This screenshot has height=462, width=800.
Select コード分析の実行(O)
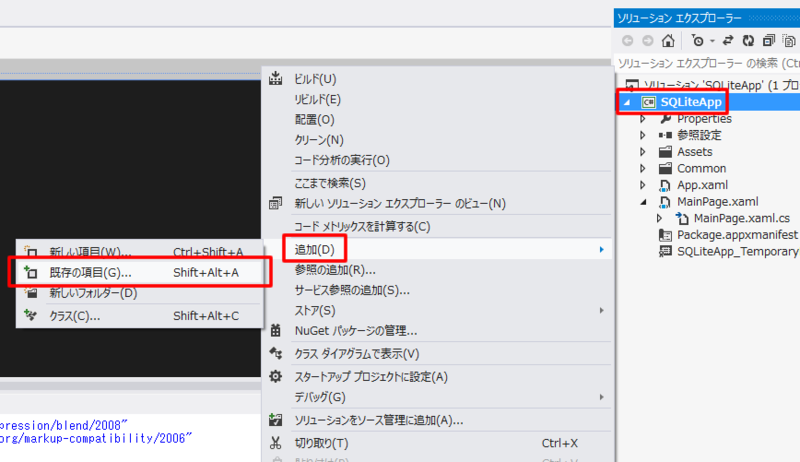click(x=342, y=160)
